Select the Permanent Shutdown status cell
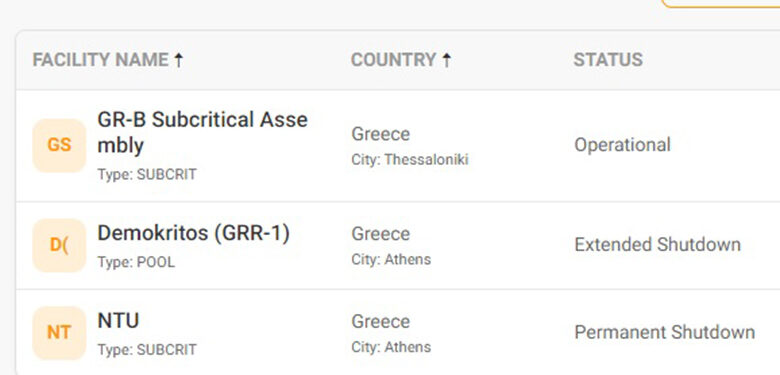The height and width of the screenshot is (375, 780). (665, 332)
